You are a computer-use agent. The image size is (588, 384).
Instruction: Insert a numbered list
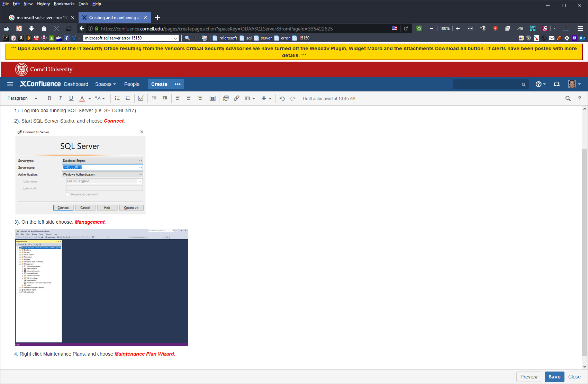point(128,98)
